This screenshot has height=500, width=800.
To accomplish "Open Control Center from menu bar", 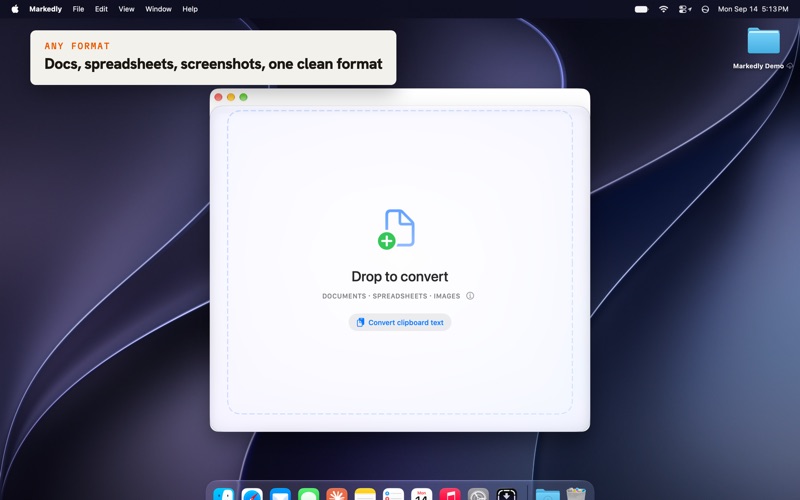I will tap(684, 9).
